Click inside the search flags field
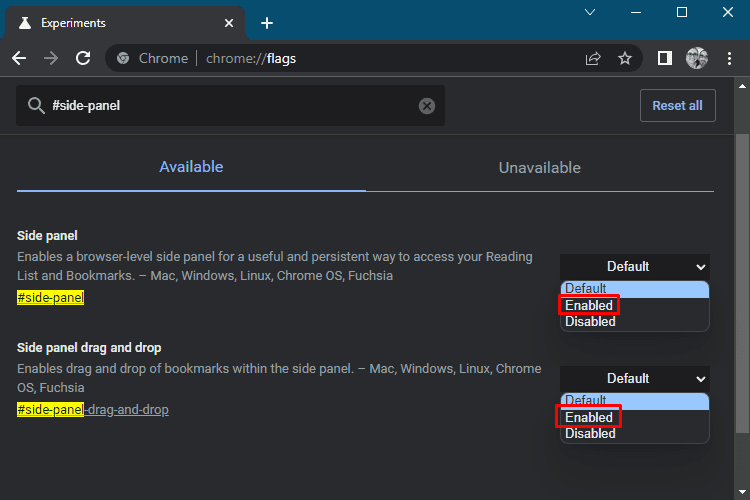Image resolution: width=750 pixels, height=500 pixels. click(x=231, y=106)
